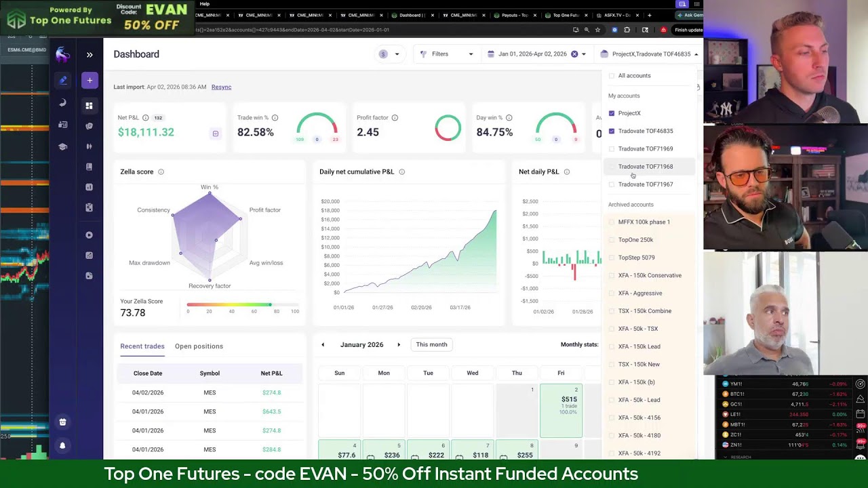Click the TradeZella logo icon
This screenshot has width=868, height=488.
[62, 54]
